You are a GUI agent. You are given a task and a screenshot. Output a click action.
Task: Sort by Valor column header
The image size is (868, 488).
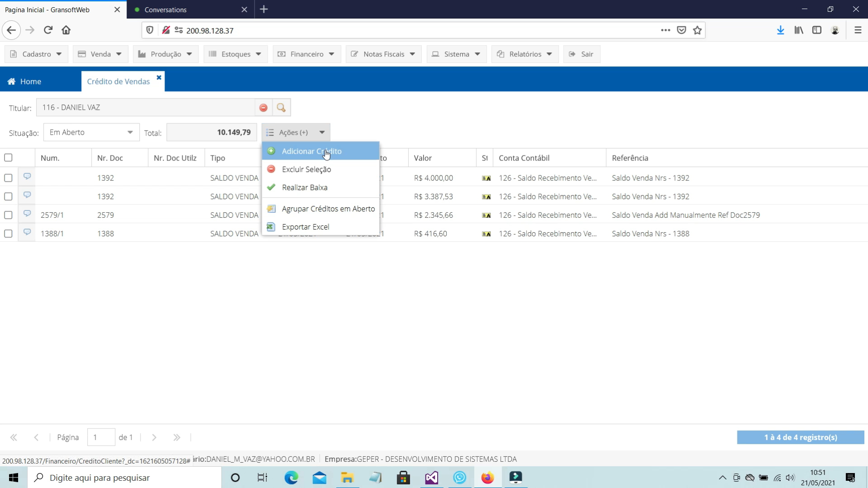(x=442, y=158)
